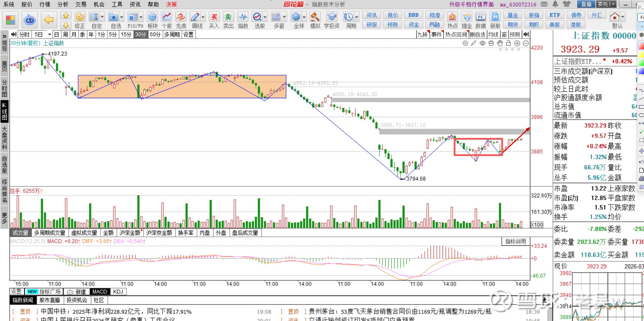
Task: Open the 新股 IPO icon
Action: tap(495, 20)
